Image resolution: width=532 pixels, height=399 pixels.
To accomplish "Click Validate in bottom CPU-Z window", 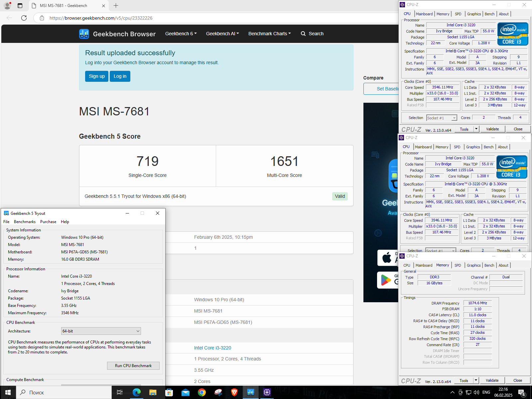I will click(492, 380).
